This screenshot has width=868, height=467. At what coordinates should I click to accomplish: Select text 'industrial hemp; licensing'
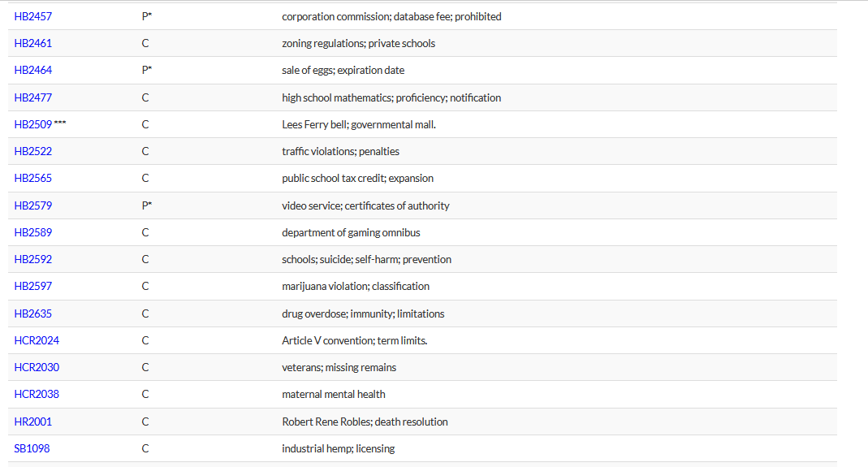pos(339,448)
